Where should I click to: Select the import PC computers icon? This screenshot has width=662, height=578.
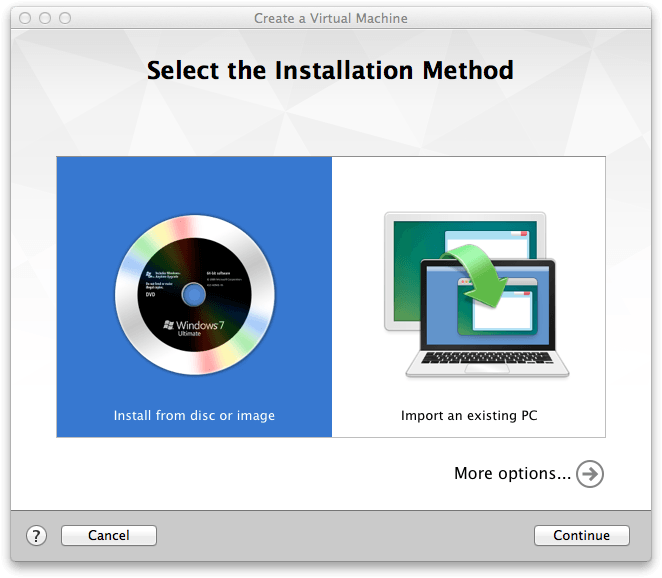[x=477, y=294]
